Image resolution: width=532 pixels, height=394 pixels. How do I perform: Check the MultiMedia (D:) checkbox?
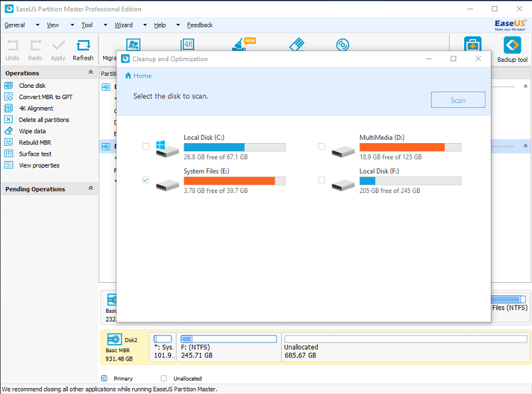(x=321, y=146)
